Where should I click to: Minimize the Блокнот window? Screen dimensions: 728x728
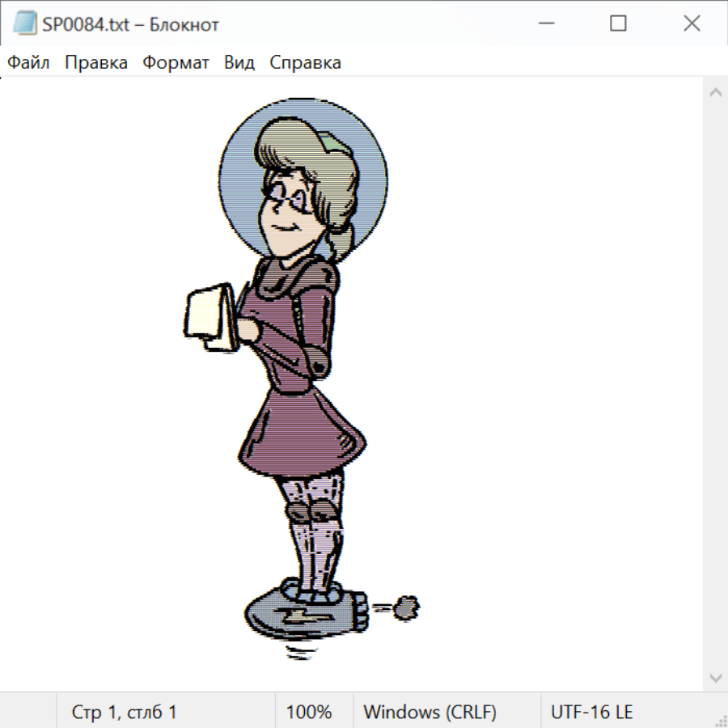pyautogui.click(x=544, y=24)
